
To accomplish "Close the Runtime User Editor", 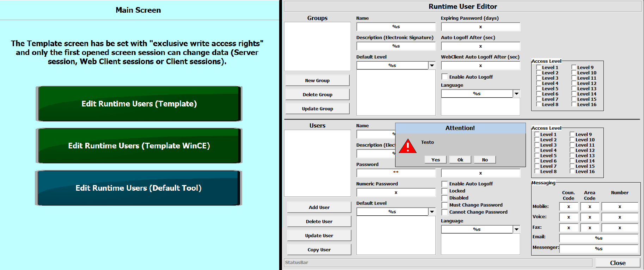I will pos(618,263).
